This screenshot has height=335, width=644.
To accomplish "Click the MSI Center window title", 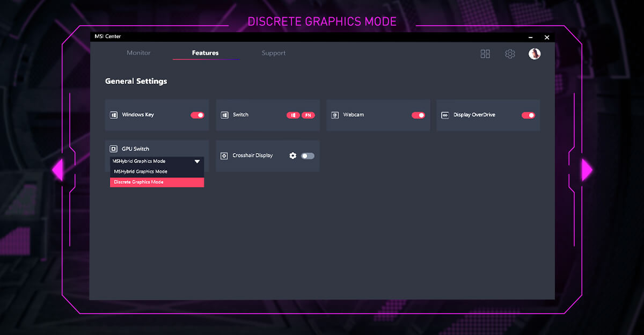I will (x=108, y=37).
